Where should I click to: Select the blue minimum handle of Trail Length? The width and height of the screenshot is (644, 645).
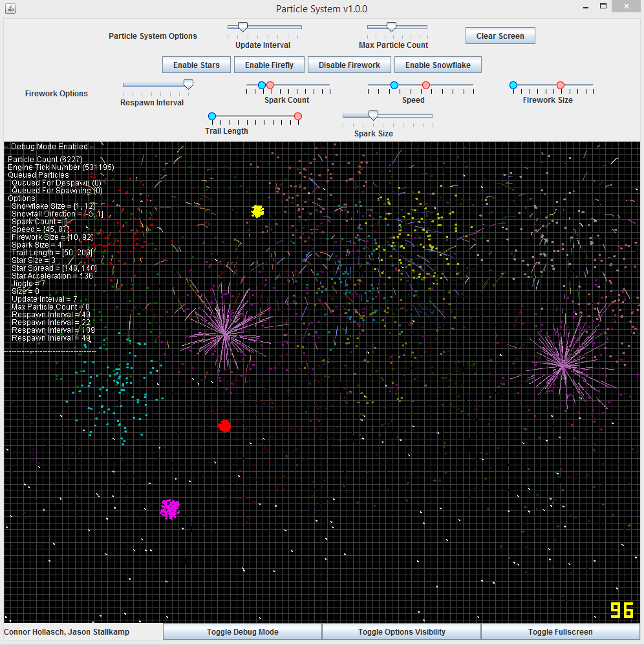coord(212,116)
